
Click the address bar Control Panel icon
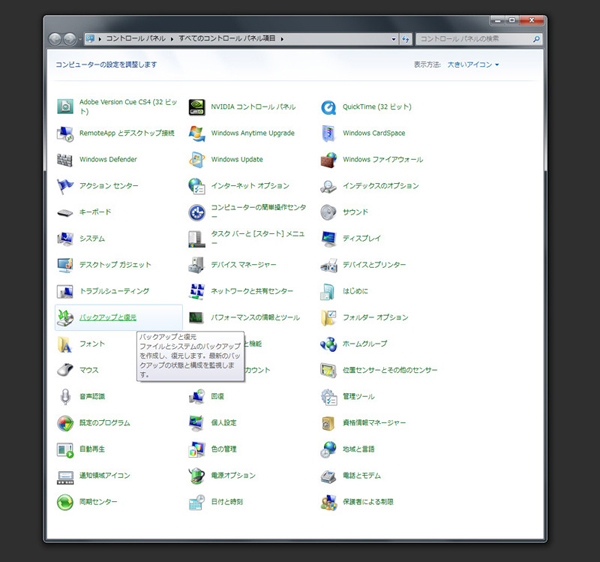91,38
